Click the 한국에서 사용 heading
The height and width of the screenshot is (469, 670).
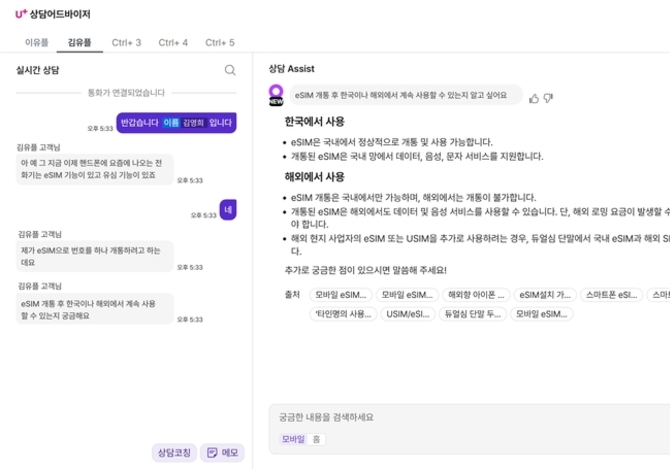(314, 122)
